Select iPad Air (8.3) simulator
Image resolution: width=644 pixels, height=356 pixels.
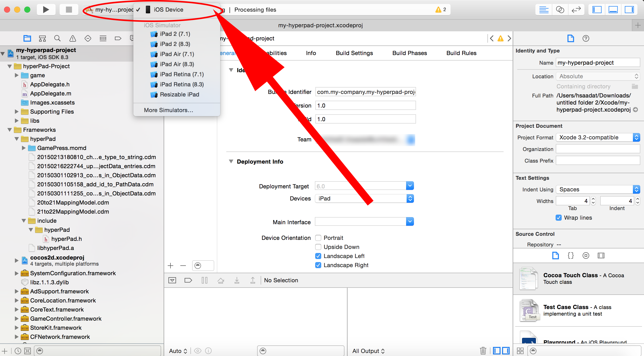[x=177, y=64]
